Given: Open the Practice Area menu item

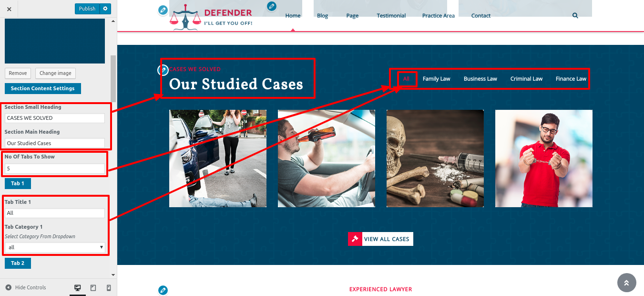Looking at the screenshot, I should click(x=438, y=16).
